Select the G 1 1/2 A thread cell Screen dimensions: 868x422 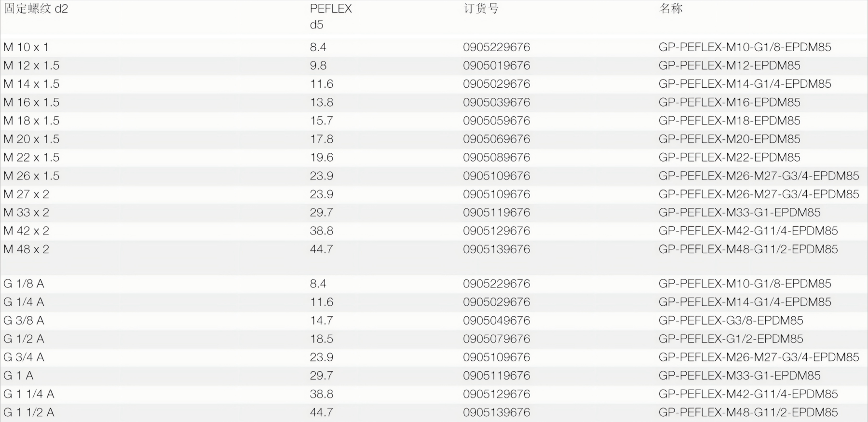pyautogui.click(x=29, y=412)
